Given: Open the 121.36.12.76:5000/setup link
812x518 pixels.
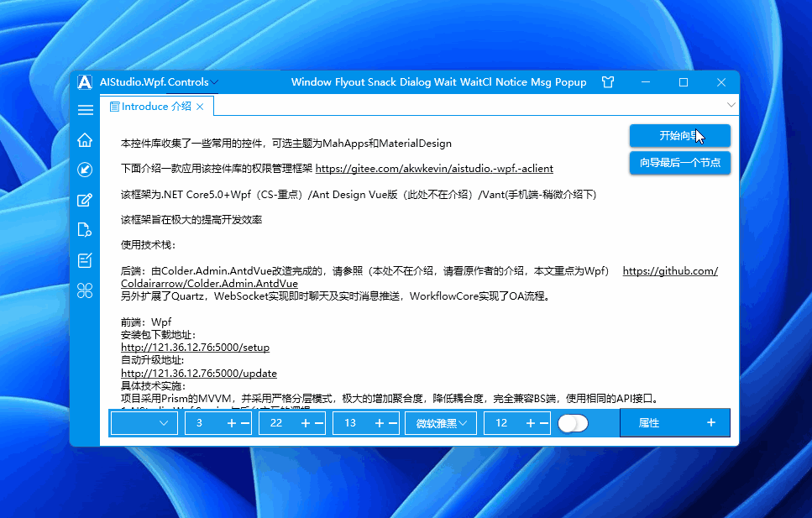Looking at the screenshot, I should pyautogui.click(x=195, y=347).
